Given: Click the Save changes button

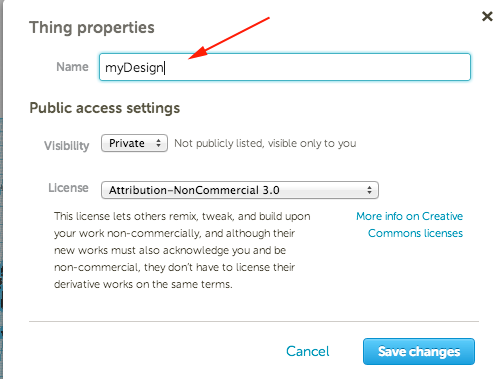Looking at the screenshot, I should tap(419, 352).
